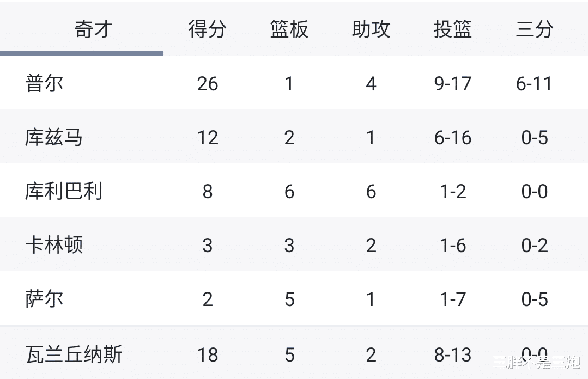This screenshot has height=379, width=588.
Task: Select the player name 卡林顿
Action: tap(54, 245)
